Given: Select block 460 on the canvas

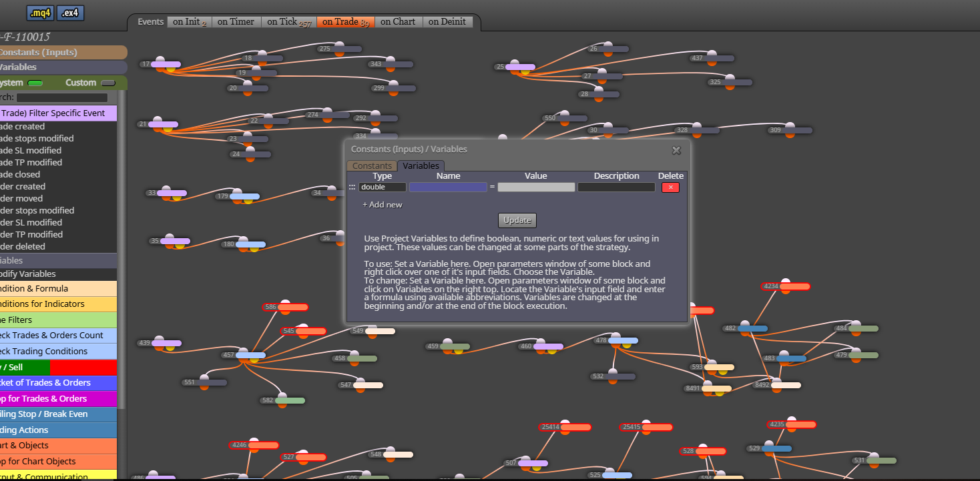Looking at the screenshot, I should pos(541,347).
